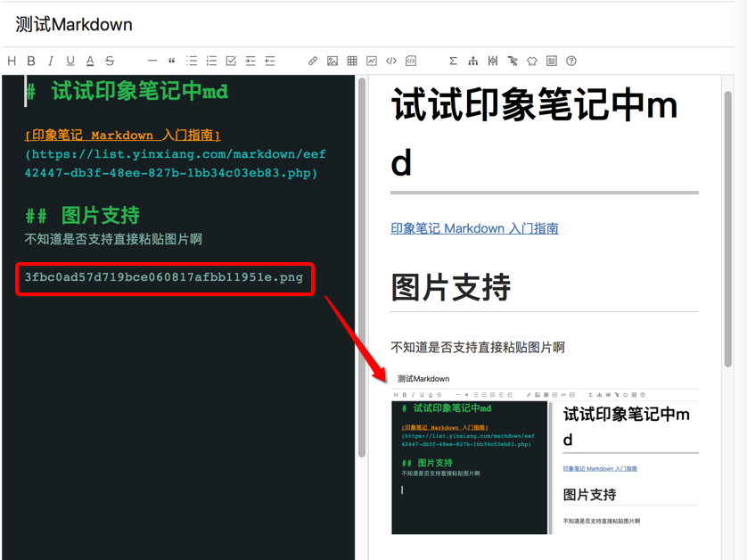Insert a Gantt chart

point(513,61)
